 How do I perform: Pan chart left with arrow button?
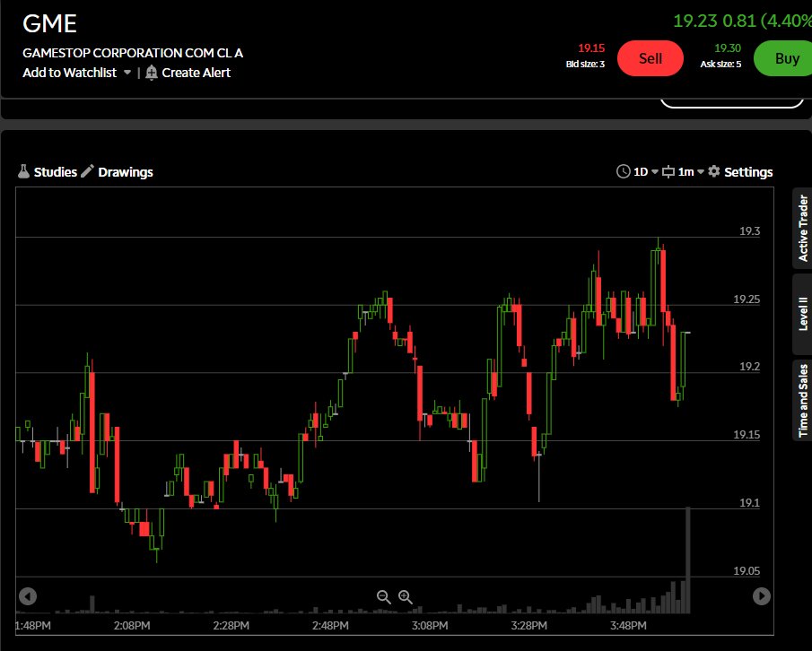[x=28, y=596]
